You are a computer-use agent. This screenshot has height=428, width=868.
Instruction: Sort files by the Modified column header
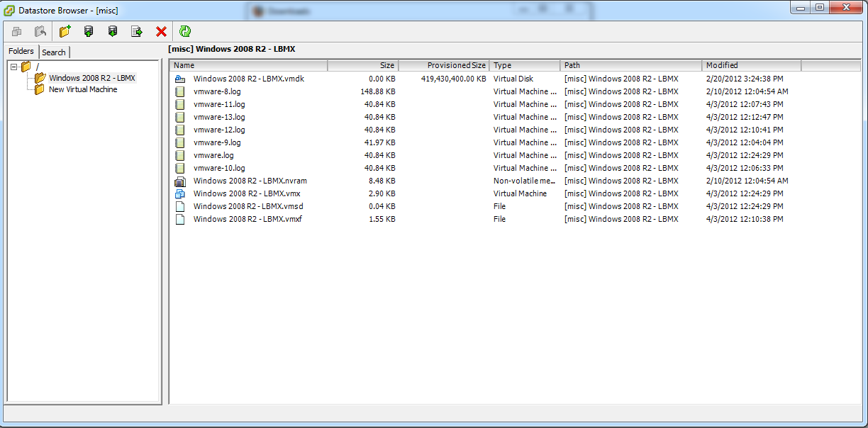(752, 65)
